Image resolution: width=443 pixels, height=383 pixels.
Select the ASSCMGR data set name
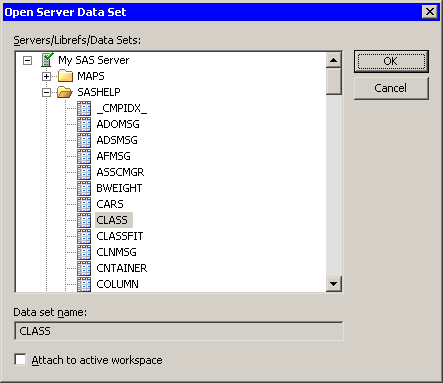click(120, 172)
